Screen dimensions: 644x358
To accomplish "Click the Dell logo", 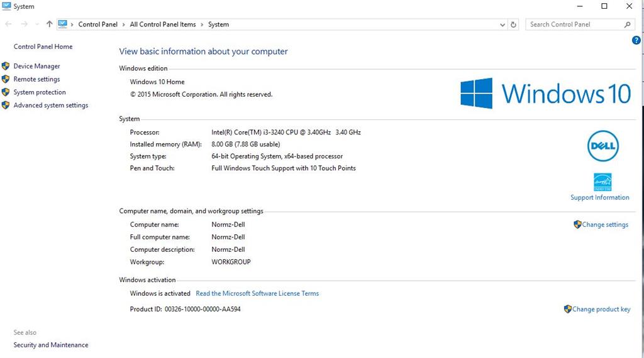I will tap(602, 146).
